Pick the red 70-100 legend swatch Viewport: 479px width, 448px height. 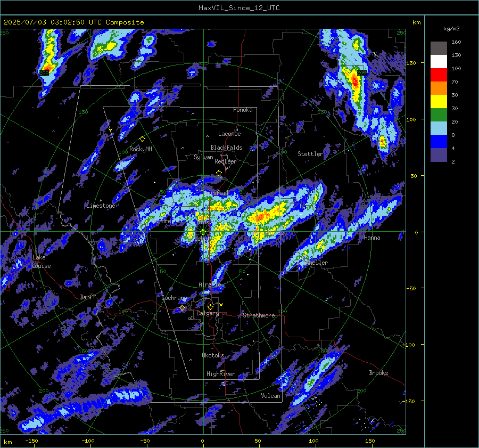(439, 75)
